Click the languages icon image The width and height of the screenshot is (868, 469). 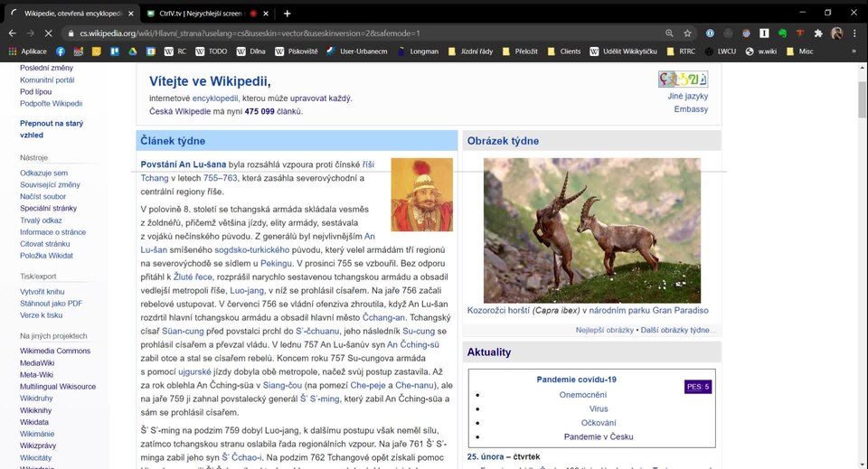(684, 80)
